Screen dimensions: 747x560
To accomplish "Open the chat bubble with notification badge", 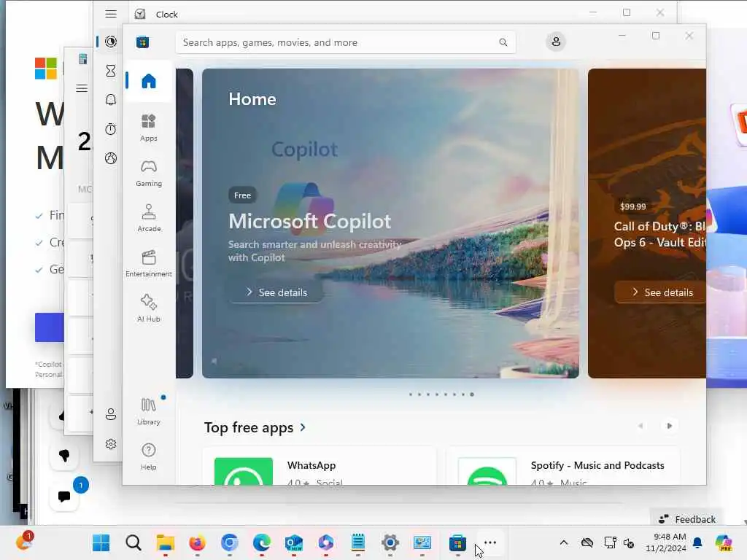I will tap(64, 497).
